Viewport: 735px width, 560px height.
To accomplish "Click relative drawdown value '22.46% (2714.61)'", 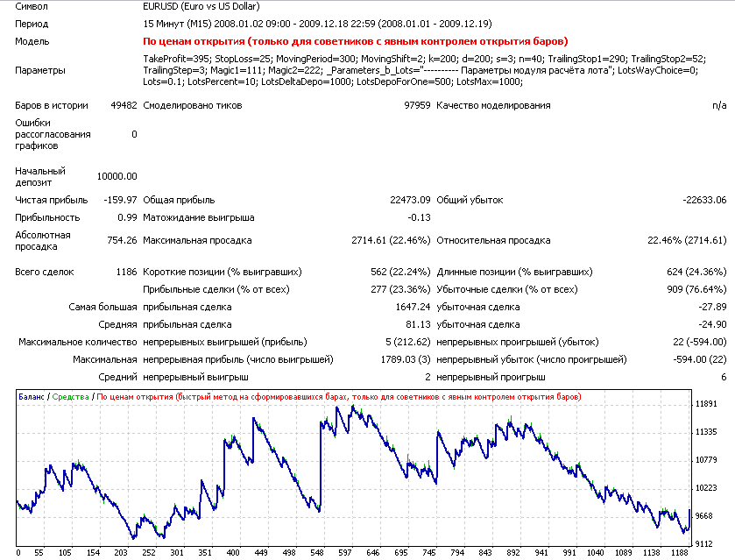I will [x=687, y=241].
